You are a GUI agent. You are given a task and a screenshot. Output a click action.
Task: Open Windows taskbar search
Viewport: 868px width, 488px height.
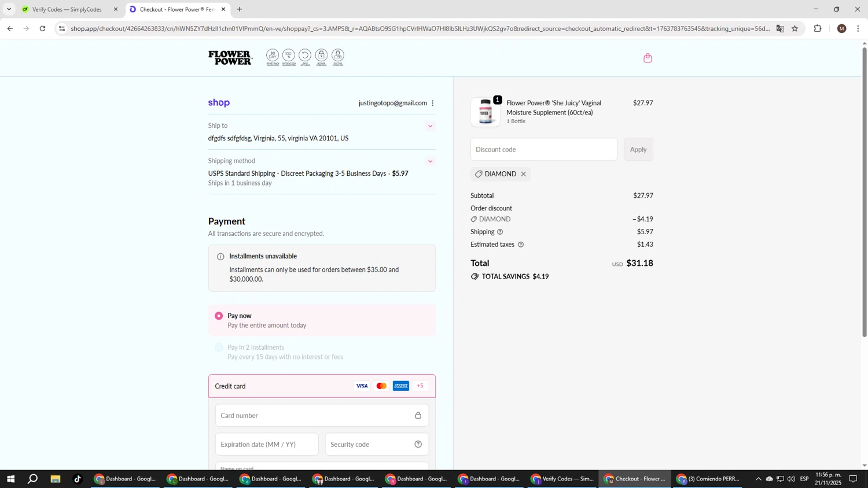pyautogui.click(x=33, y=479)
